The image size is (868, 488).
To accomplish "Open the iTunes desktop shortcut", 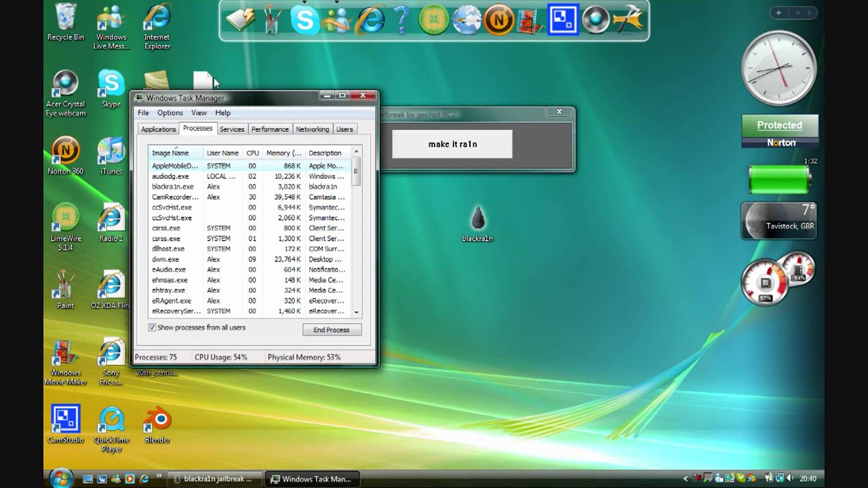I will point(111,156).
